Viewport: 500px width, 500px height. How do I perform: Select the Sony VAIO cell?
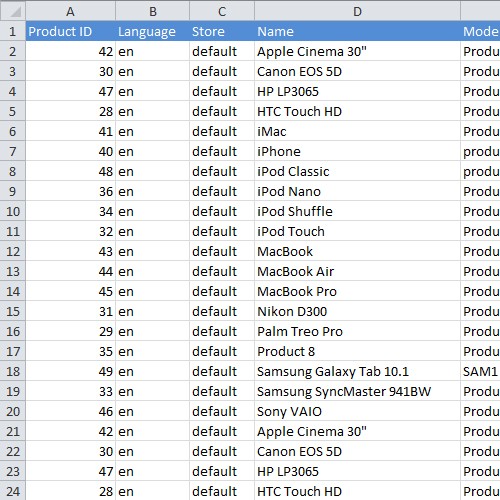click(357, 411)
